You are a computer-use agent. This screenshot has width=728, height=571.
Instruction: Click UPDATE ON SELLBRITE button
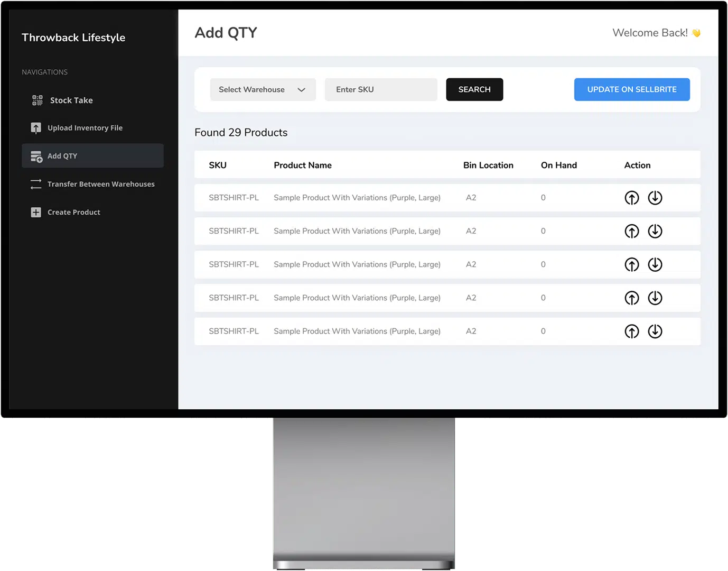click(x=632, y=89)
